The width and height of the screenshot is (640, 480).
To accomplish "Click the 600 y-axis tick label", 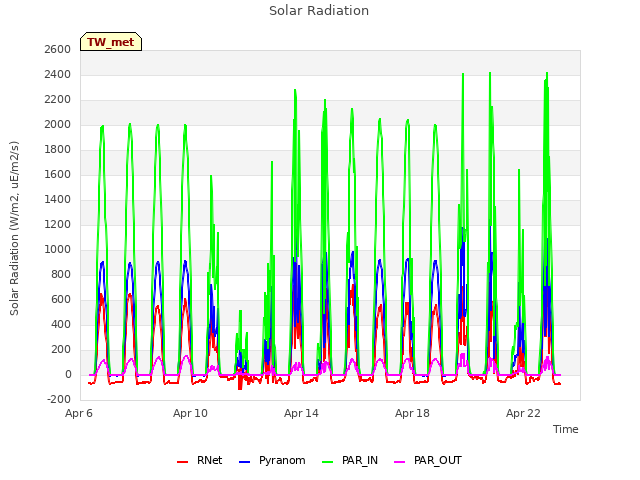I will 61,300.
